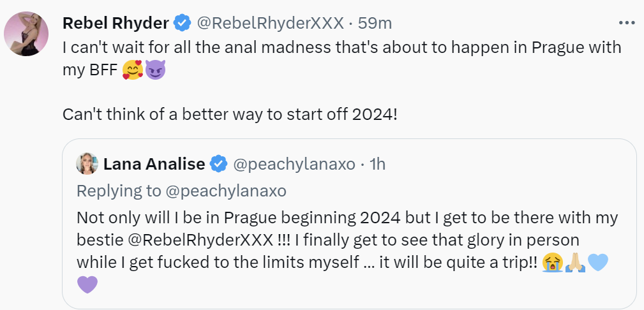Click Rebel Rhyder's profile avatar

(x=27, y=33)
